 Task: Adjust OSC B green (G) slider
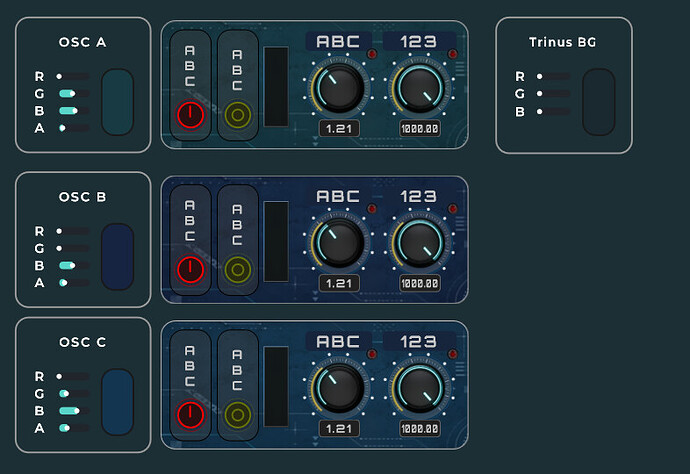[73, 248]
